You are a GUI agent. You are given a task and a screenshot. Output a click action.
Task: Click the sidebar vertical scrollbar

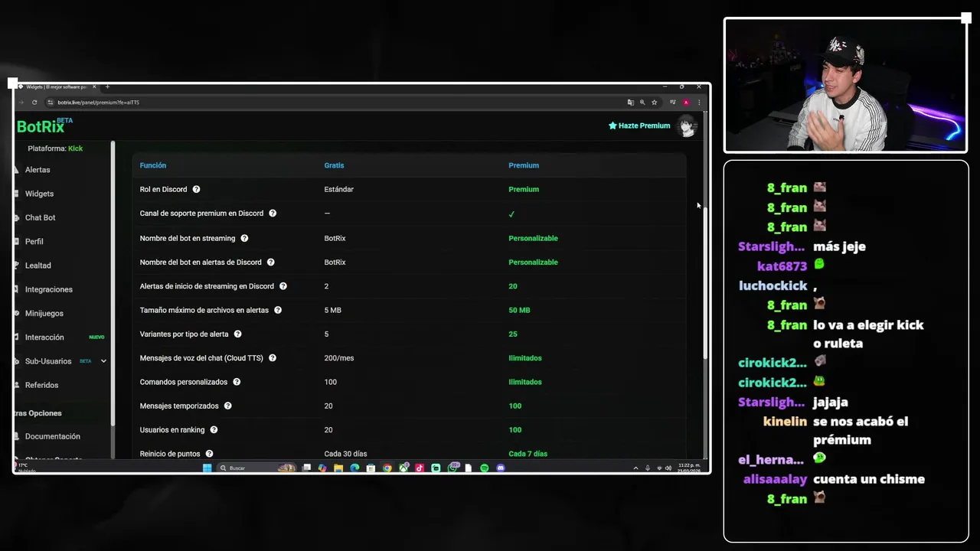(x=113, y=283)
